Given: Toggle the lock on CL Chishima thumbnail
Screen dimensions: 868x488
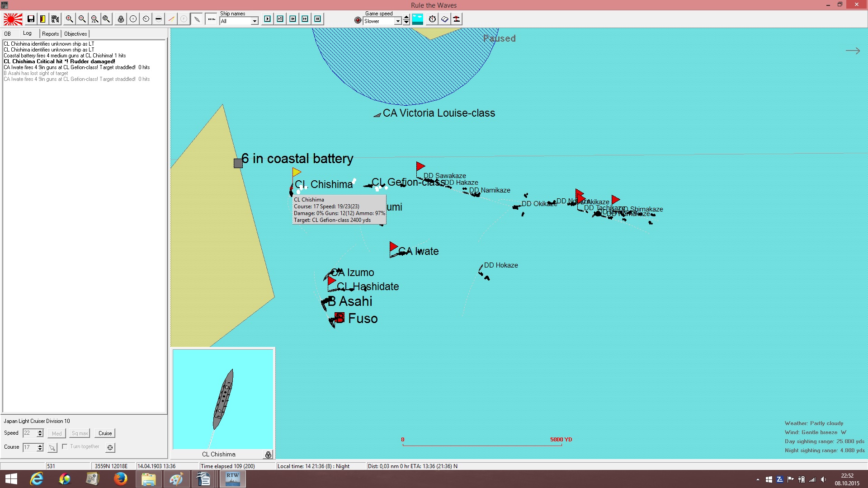Looking at the screenshot, I should pyautogui.click(x=268, y=455).
